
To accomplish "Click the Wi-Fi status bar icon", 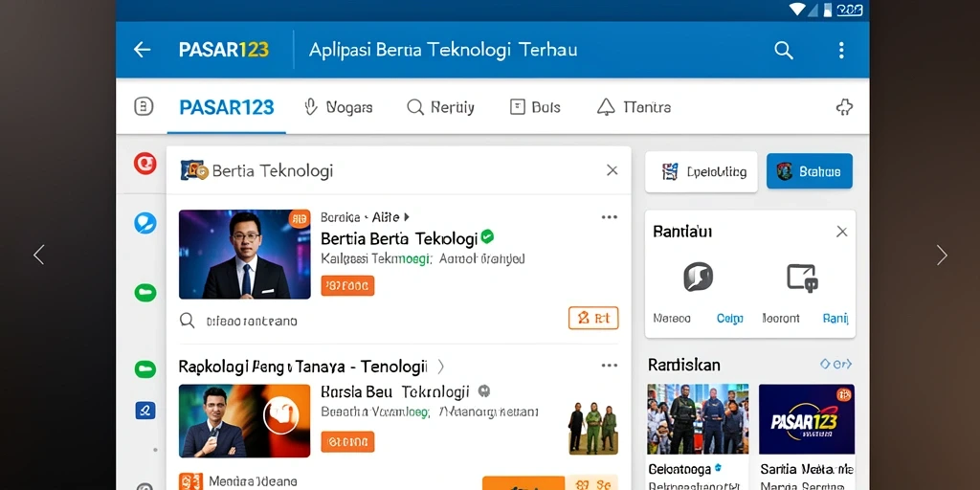I will 797,10.
